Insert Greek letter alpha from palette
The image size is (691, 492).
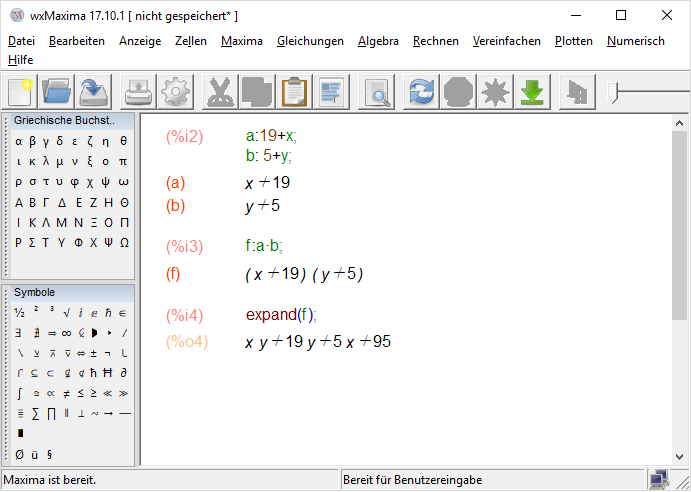[19, 141]
